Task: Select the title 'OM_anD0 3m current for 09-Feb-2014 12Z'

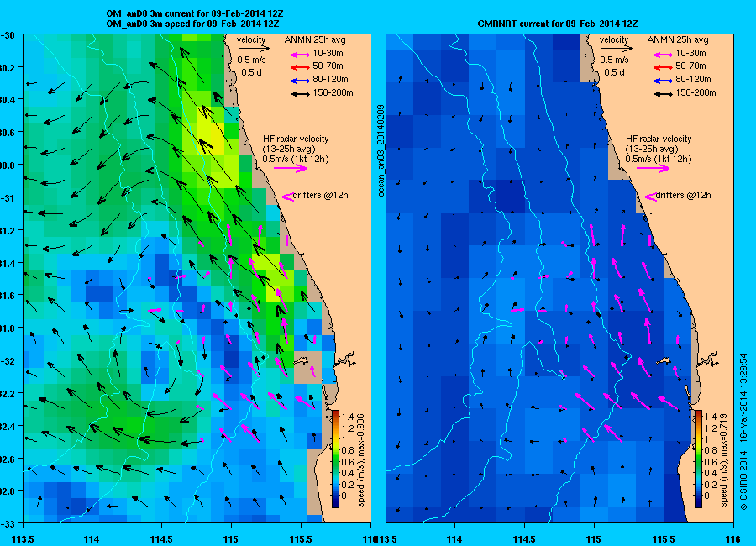Action: pyautogui.click(x=195, y=14)
